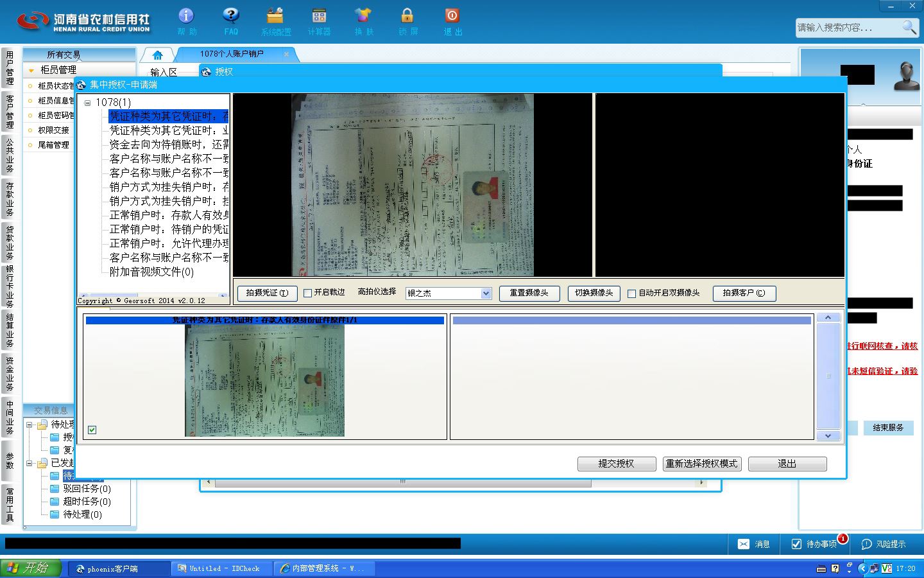Launch the 计算器 calculator icon
The height and width of the screenshot is (578, 924).
click(x=319, y=16)
